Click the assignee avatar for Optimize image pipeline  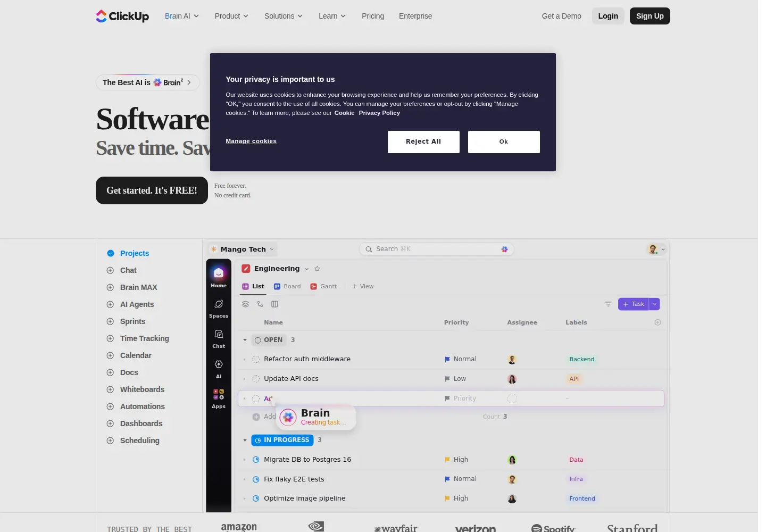pos(512,499)
